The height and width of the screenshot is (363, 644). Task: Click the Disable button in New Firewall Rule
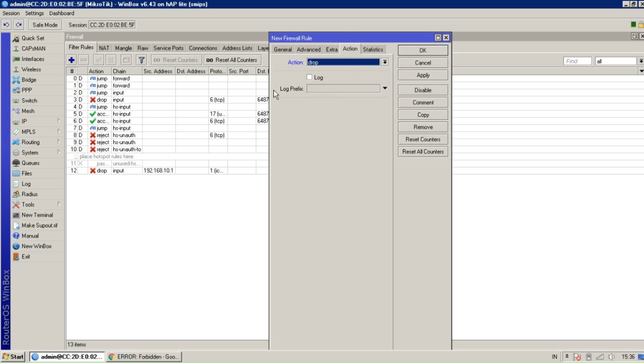tap(423, 90)
